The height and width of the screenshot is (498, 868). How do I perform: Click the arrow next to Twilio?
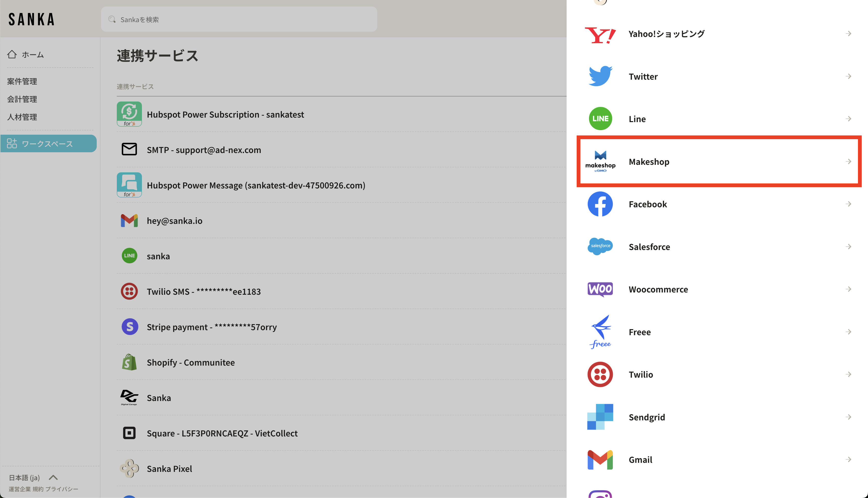pyautogui.click(x=848, y=375)
